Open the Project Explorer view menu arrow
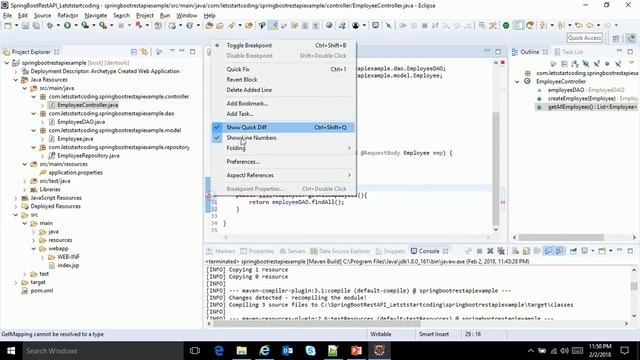640x360 pixels. coord(172,51)
